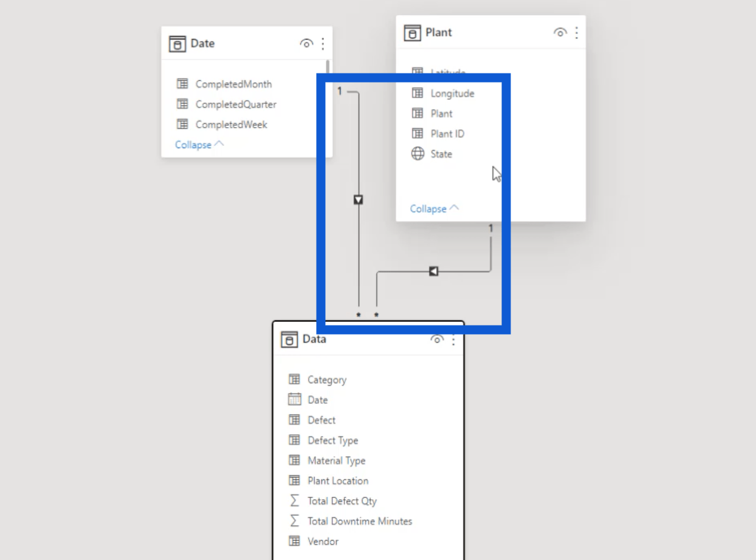This screenshot has height=560, width=756.
Task: Toggle visibility eye on Plant table
Action: pos(560,33)
